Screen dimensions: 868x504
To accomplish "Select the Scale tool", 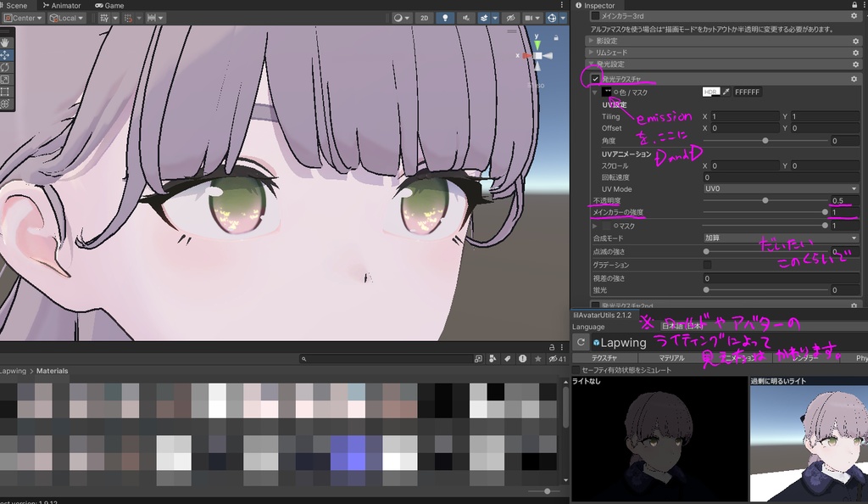I will [x=6, y=79].
